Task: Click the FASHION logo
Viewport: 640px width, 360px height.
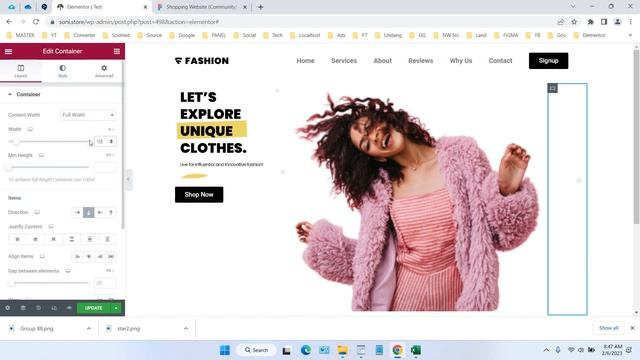Action: [x=202, y=61]
